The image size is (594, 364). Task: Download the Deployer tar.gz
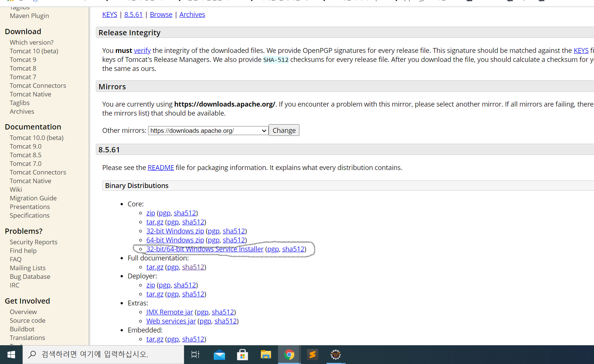pyautogui.click(x=155, y=294)
